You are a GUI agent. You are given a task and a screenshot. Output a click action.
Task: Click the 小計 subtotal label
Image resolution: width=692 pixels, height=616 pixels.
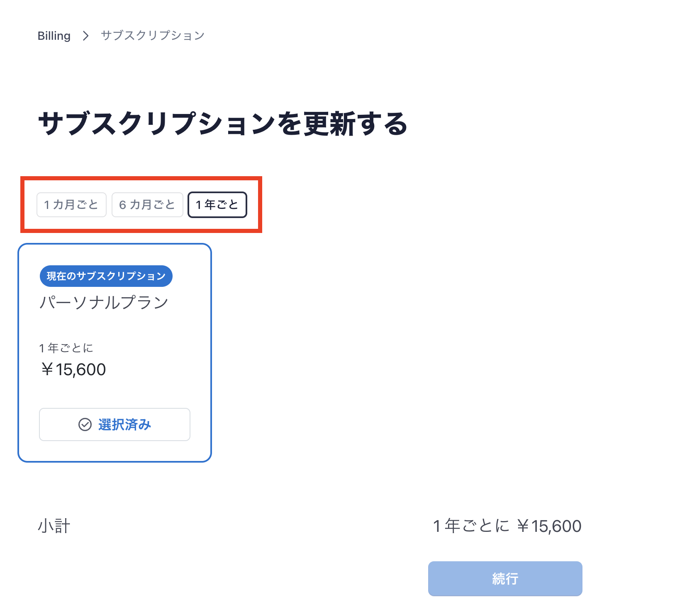(54, 526)
